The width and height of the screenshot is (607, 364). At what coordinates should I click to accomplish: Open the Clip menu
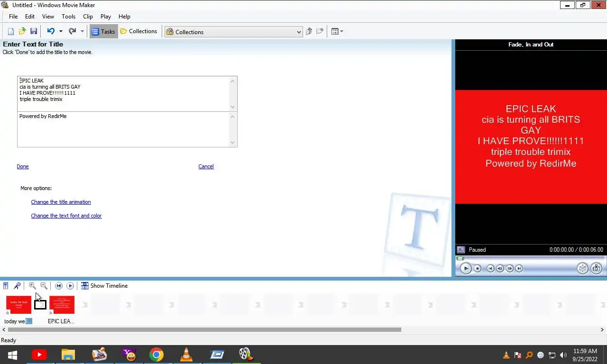tap(88, 16)
